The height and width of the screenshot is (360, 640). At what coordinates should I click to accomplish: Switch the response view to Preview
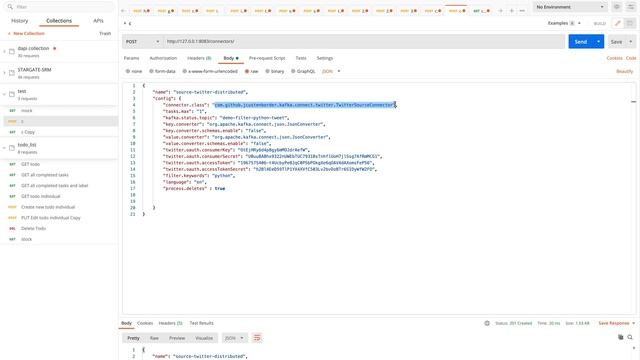click(x=177, y=338)
